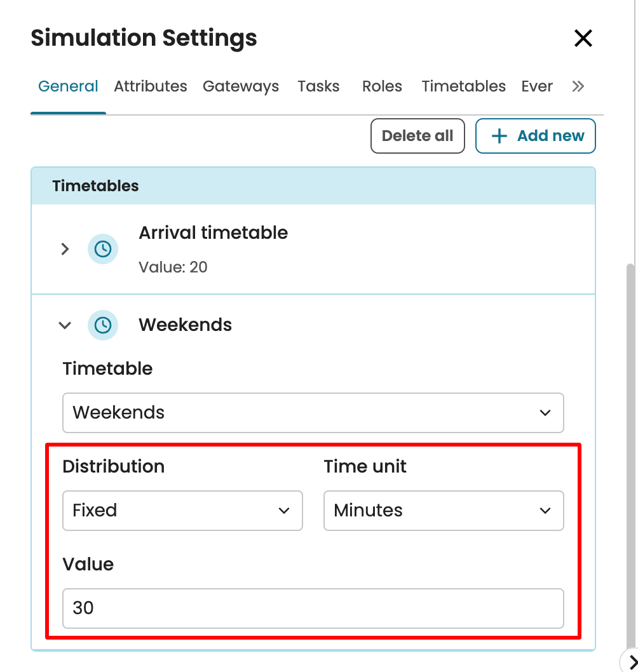638x672 pixels.
Task: Click the Weekends clock icon
Action: 102,325
